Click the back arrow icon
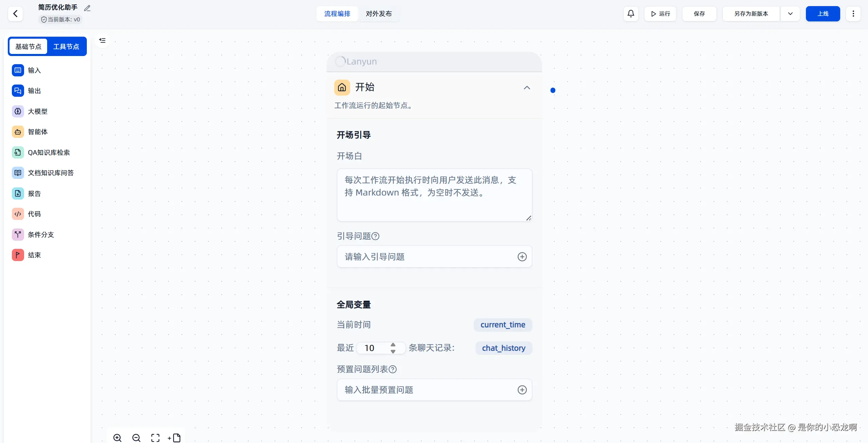 coord(15,14)
